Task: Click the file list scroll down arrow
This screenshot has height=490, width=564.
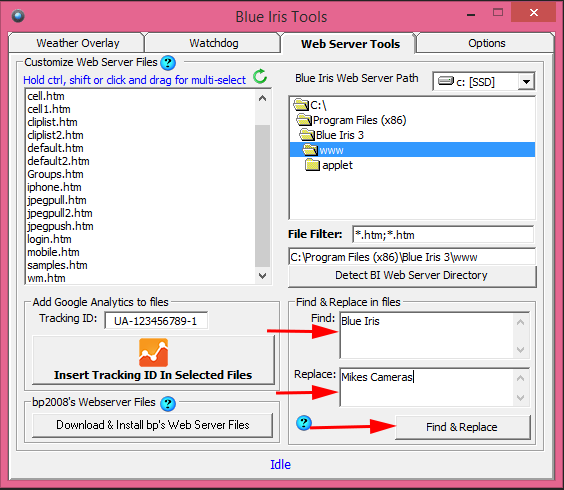Action: coord(263,276)
